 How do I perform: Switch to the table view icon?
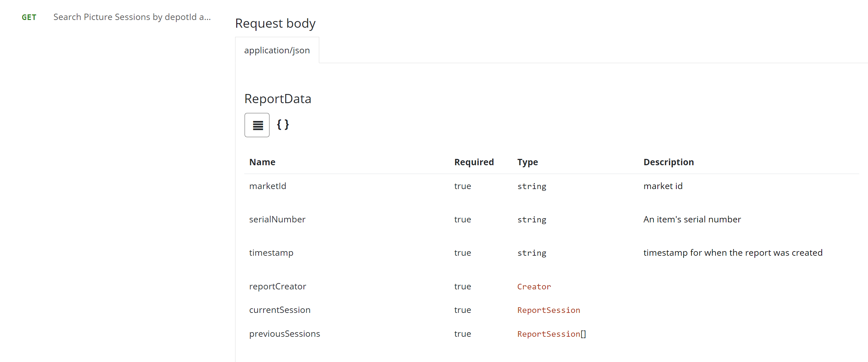(257, 125)
